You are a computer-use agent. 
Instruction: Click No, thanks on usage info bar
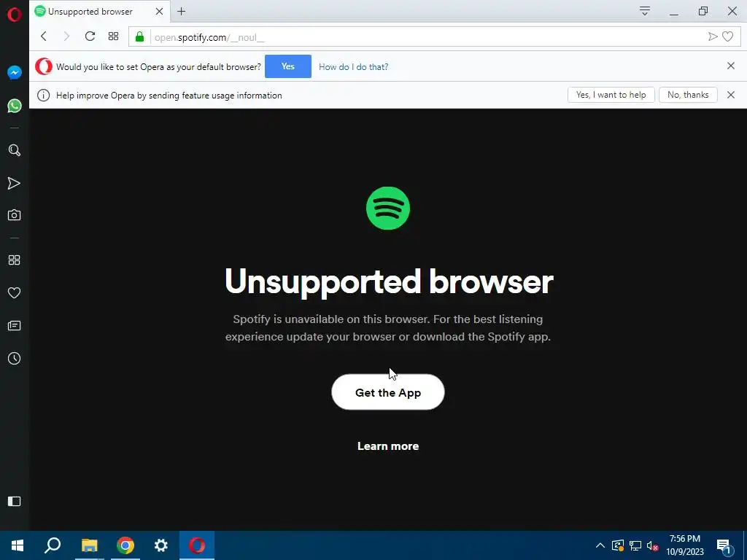pos(688,95)
